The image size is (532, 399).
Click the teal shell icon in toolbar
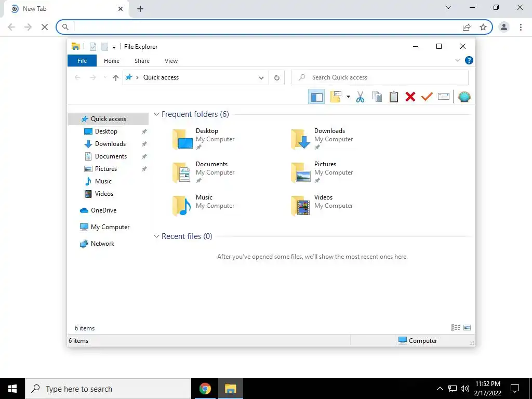click(464, 97)
